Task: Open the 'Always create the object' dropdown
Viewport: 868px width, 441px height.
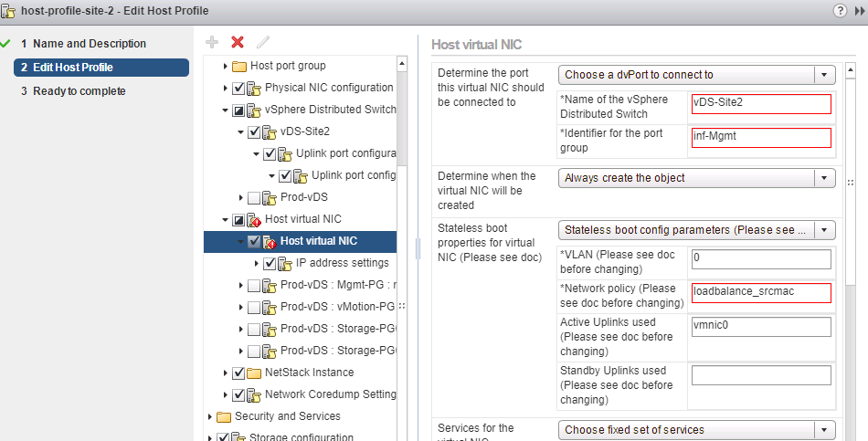Action: [696, 177]
